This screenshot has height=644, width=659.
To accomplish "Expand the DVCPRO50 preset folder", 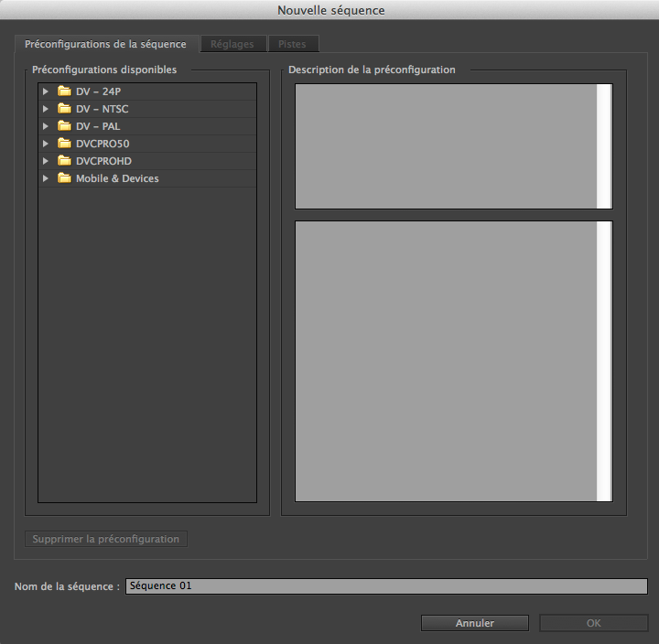I will pyautogui.click(x=46, y=144).
